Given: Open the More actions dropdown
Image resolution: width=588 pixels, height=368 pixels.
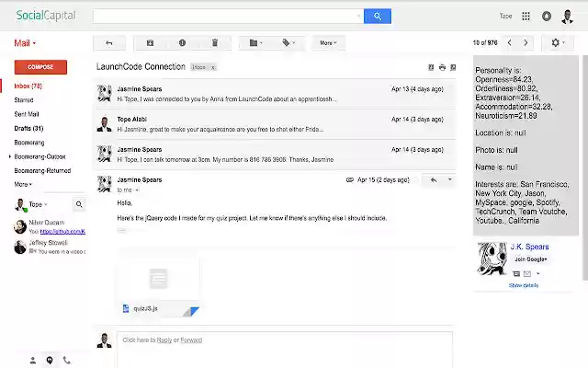Looking at the screenshot, I should point(328,43).
